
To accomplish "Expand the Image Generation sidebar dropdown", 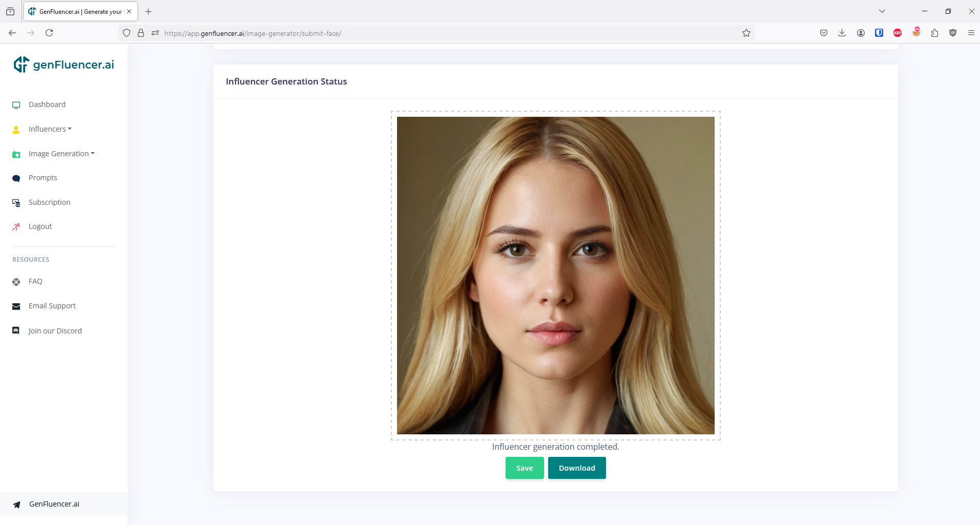I will click(61, 154).
